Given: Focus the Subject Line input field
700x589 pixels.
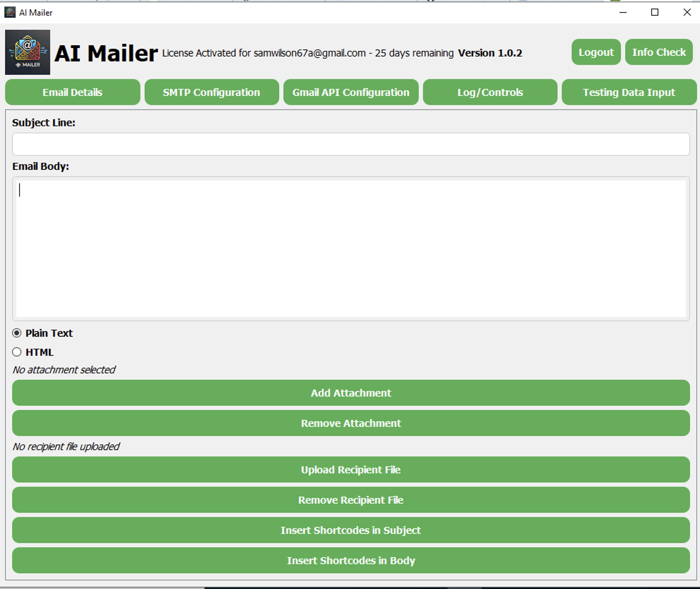Looking at the screenshot, I should (x=351, y=144).
